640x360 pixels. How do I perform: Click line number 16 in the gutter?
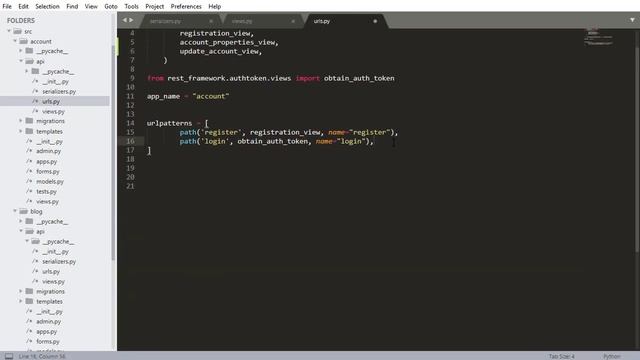[130, 141]
